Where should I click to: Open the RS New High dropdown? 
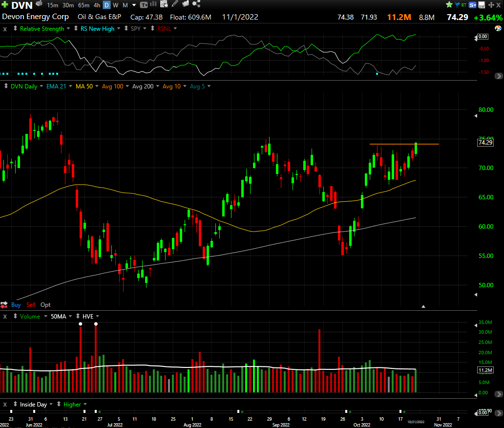pos(119,29)
